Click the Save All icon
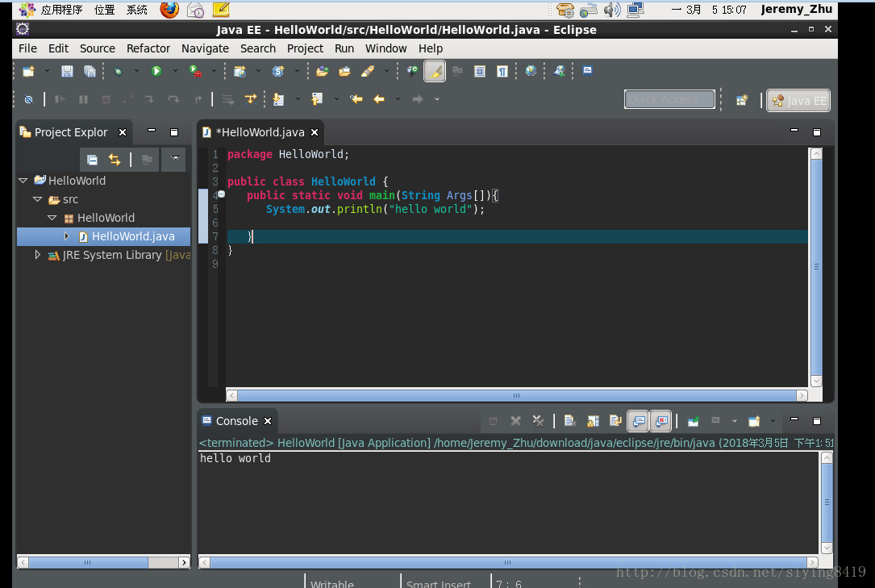 coord(90,72)
